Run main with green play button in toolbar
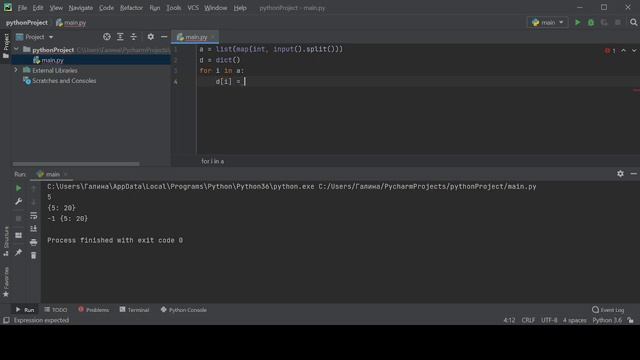 [578, 22]
